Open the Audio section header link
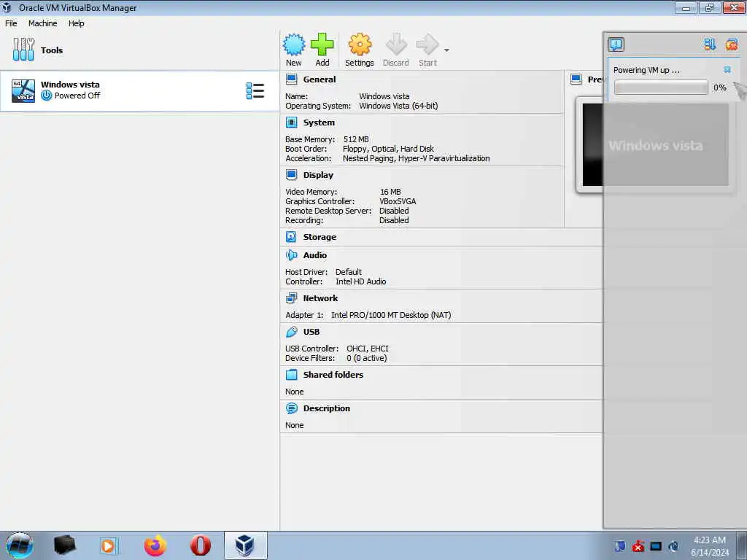This screenshot has height=560, width=747. (315, 255)
